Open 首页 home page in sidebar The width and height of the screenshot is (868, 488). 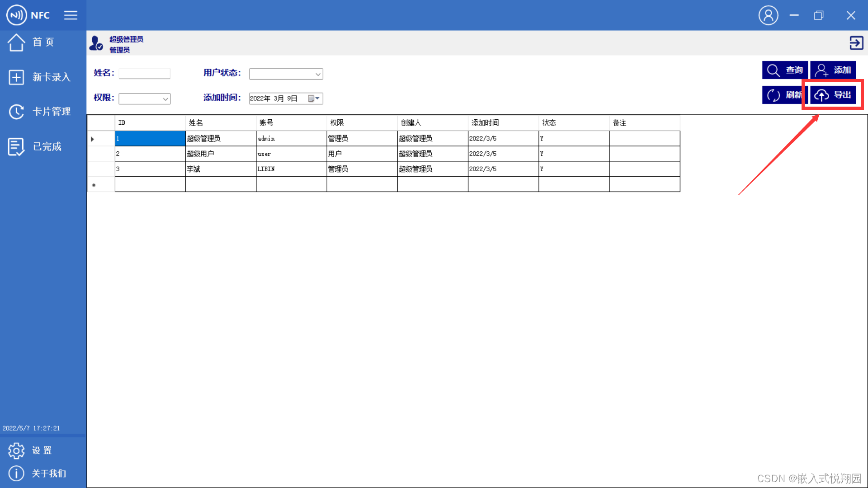pyautogui.click(x=43, y=42)
